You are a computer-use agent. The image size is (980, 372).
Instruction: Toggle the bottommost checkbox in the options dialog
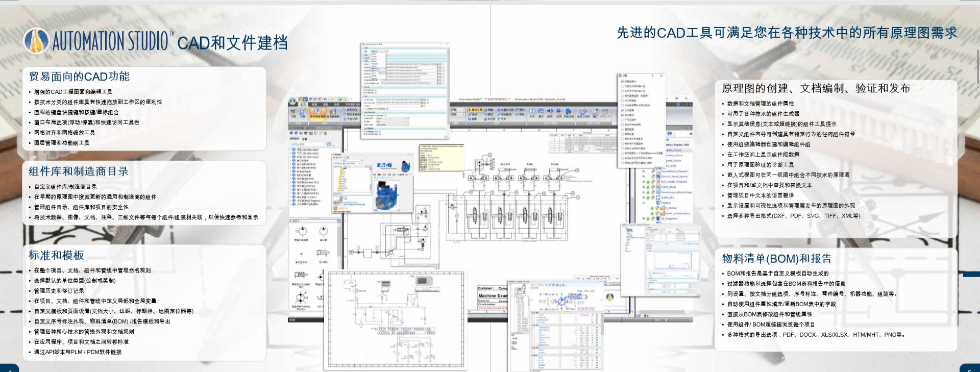click(x=622, y=163)
